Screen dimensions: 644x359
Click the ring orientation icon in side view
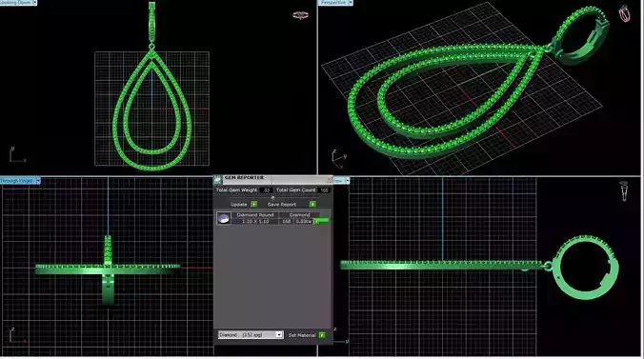[x=624, y=191]
